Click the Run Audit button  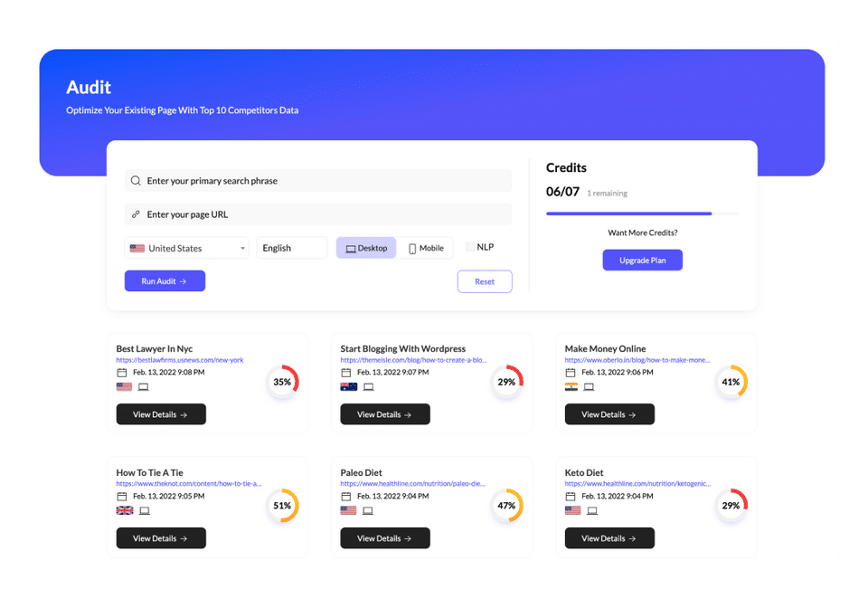[165, 281]
